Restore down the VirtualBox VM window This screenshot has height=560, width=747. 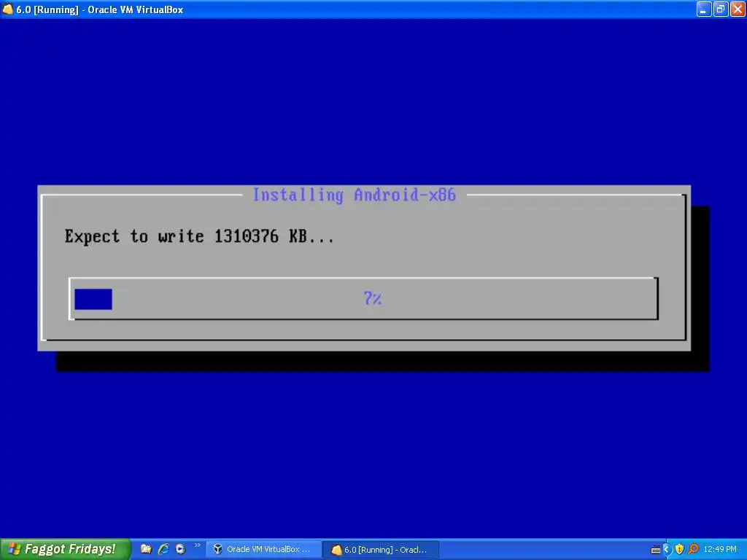coord(720,9)
